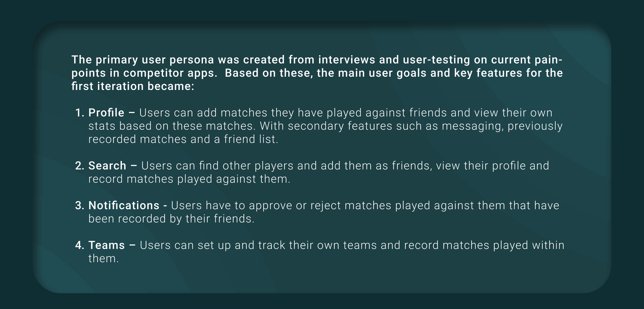Viewport: 644px width, 309px height.
Task: Click the bold "Teams" heading
Action: [106, 245]
